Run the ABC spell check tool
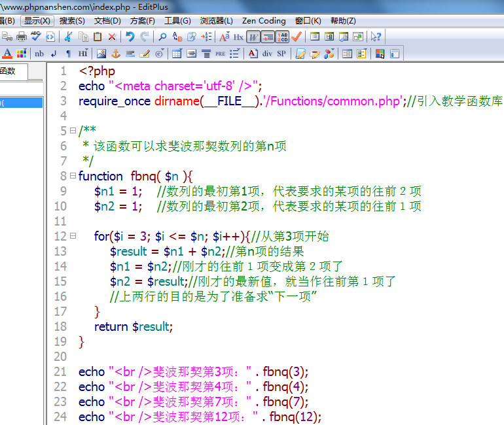 (36, 37)
